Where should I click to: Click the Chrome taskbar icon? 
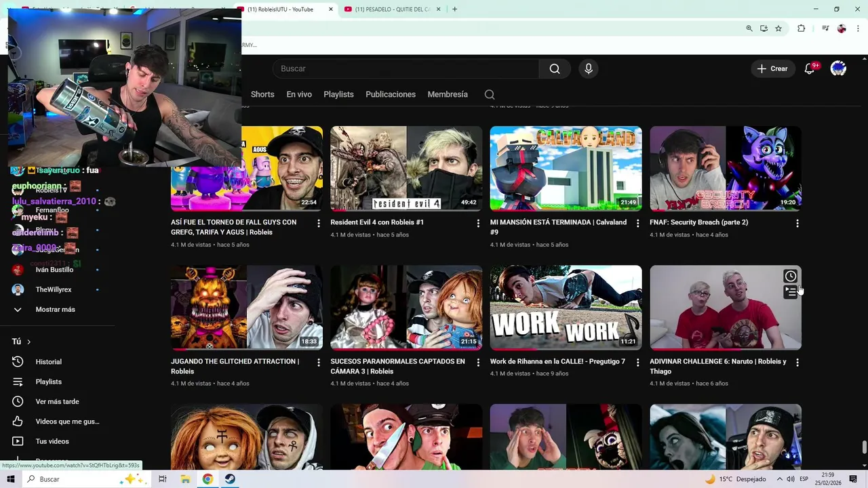pyautogui.click(x=208, y=479)
